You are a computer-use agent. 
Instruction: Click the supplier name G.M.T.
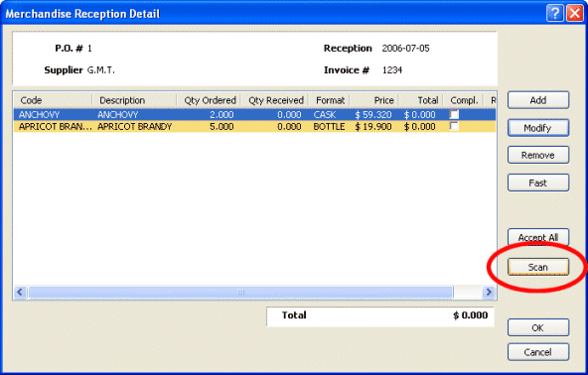tap(101, 70)
